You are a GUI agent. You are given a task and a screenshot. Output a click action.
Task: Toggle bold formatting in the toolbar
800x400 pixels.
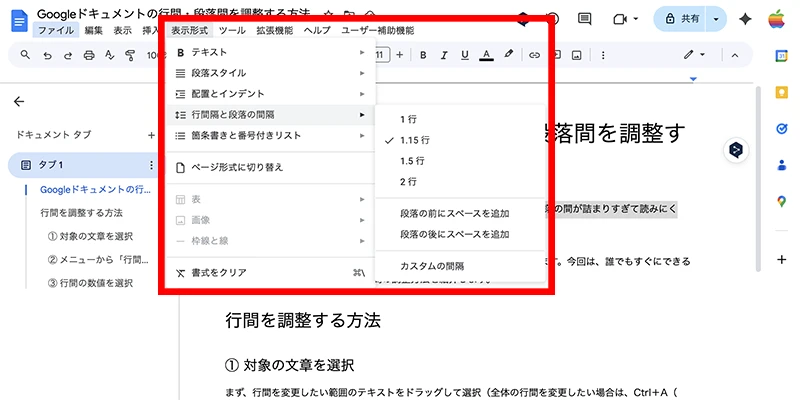coord(421,54)
